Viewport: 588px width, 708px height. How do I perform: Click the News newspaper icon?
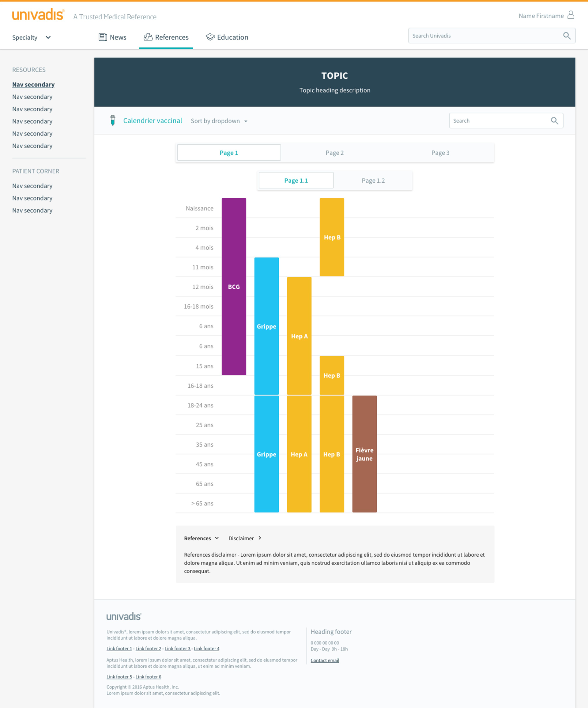click(x=103, y=37)
